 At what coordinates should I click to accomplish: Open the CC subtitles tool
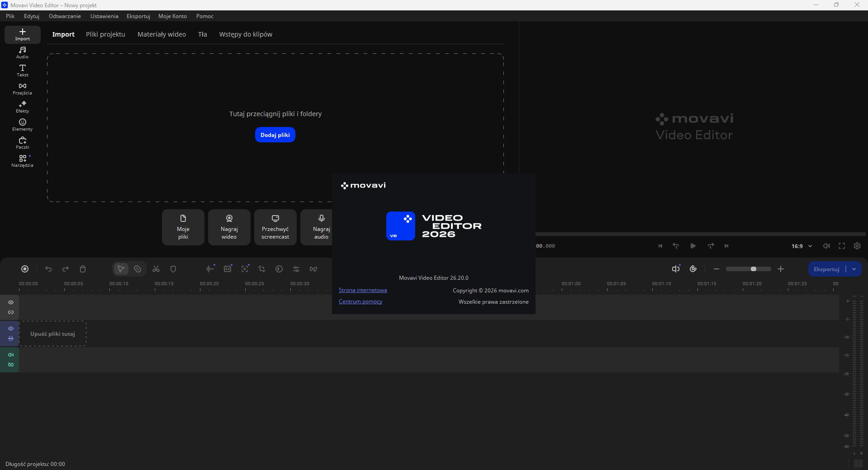coord(228,269)
